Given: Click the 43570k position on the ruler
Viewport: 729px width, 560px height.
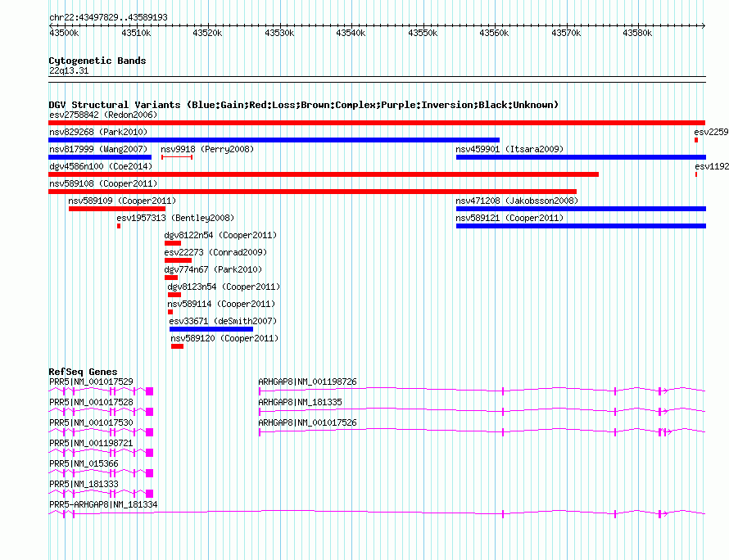Looking at the screenshot, I should click(566, 33).
